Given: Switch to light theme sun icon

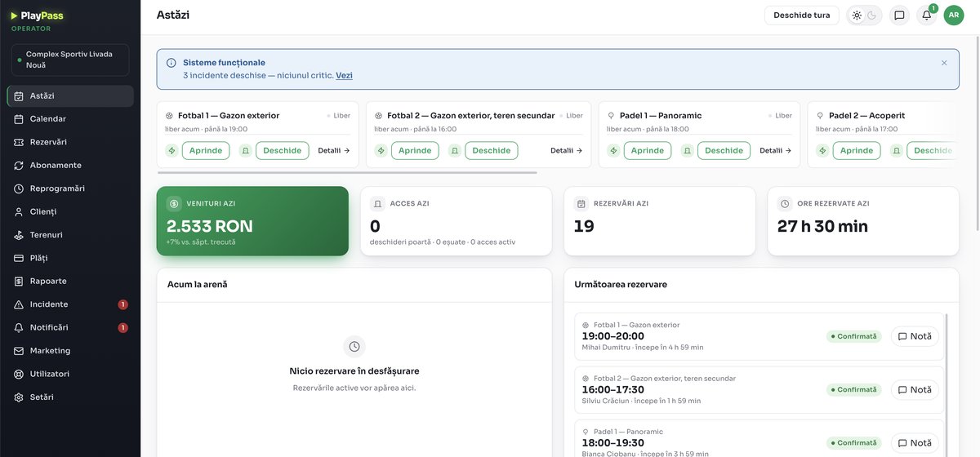Looking at the screenshot, I should click(857, 16).
